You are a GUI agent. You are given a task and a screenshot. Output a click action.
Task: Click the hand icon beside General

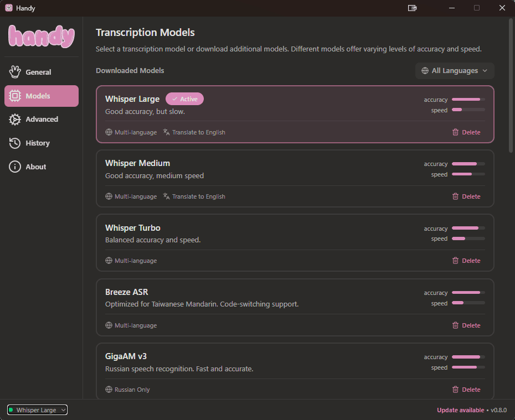coord(15,72)
